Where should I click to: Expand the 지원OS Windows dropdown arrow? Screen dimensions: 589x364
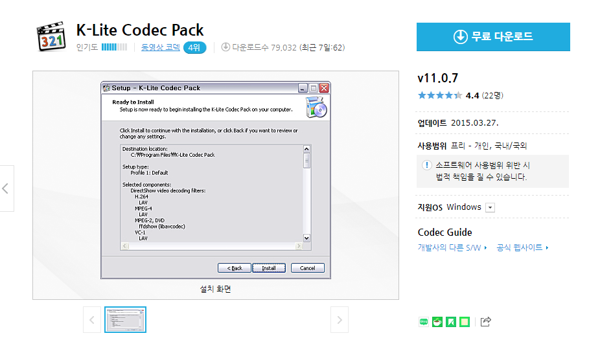point(491,207)
